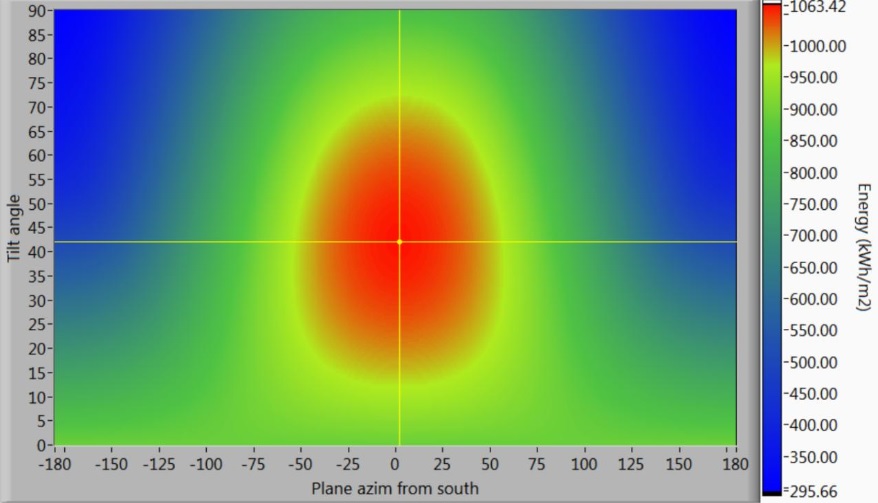Screen dimensions: 878x503
Task: Click the 30 tick on tilt axis
Action: 36,300
